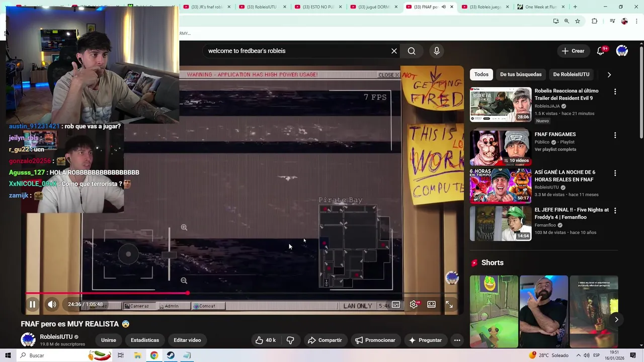Open File Explorer from the taskbar
Screen dimensions: 644x362
tap(137, 355)
